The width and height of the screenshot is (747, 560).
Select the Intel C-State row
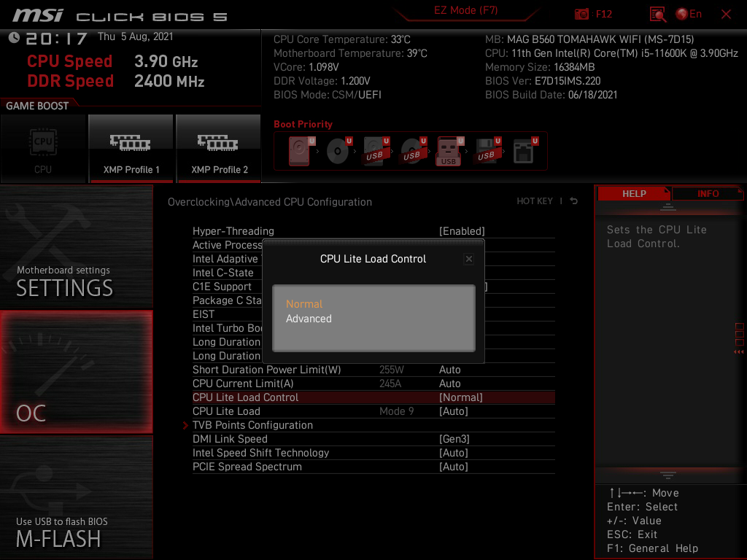pyautogui.click(x=223, y=273)
